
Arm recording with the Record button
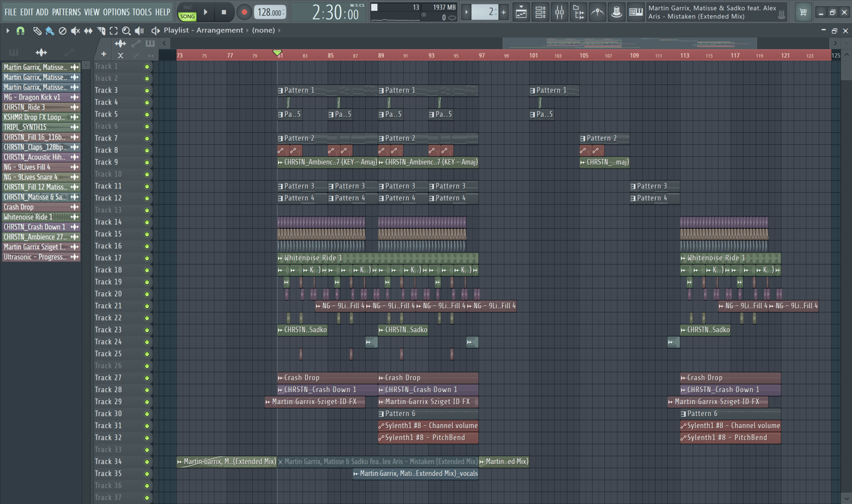(x=244, y=12)
